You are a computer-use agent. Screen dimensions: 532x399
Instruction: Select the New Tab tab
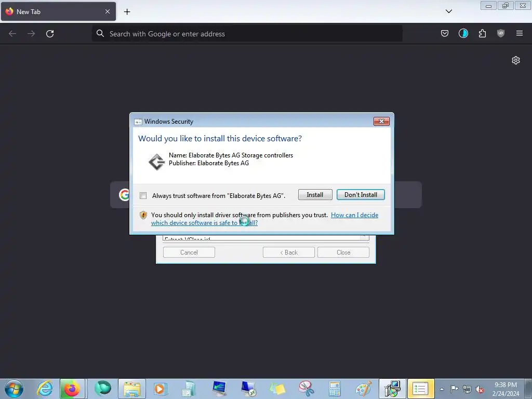(x=58, y=11)
